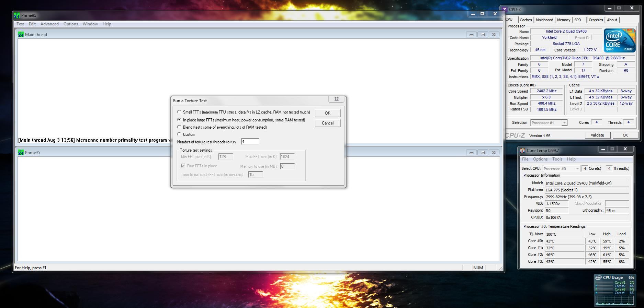Click OK in torture test dialog

click(x=328, y=113)
